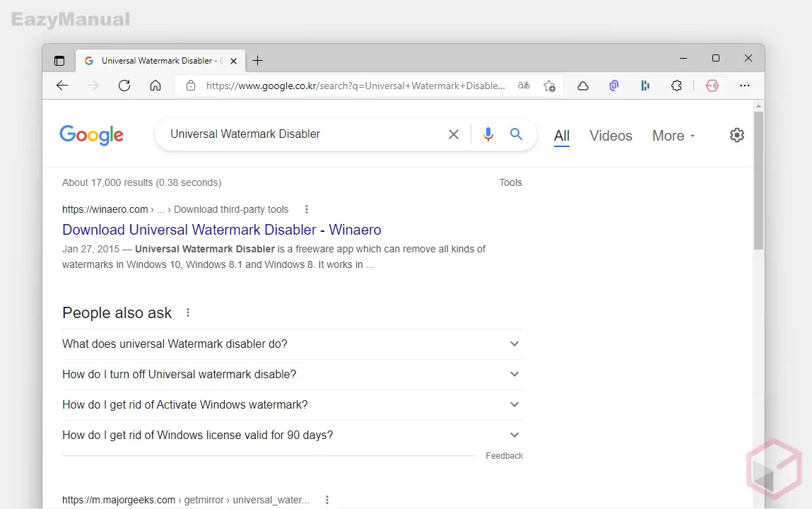Click the m.majorgeeks.com result URL
812x509 pixels.
[x=185, y=500]
